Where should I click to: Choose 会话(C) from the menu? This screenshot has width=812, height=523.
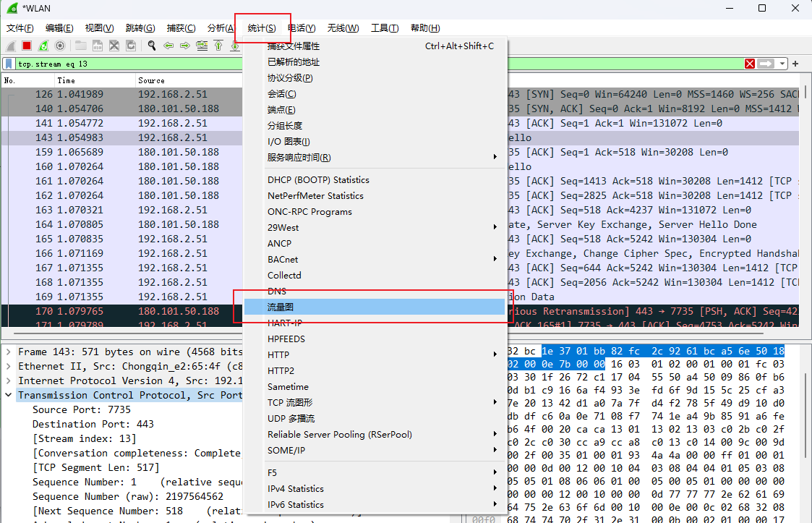click(x=375, y=94)
